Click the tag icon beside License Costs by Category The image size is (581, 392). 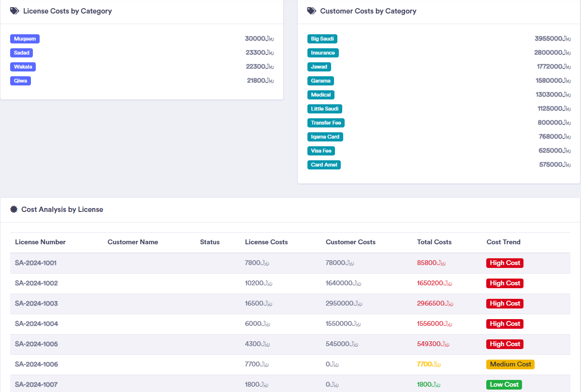(15, 11)
